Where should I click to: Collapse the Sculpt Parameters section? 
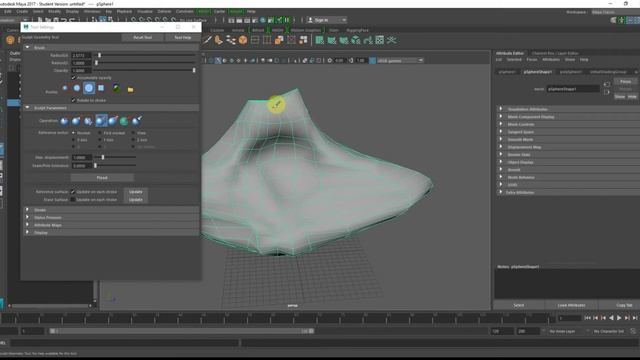(27, 108)
